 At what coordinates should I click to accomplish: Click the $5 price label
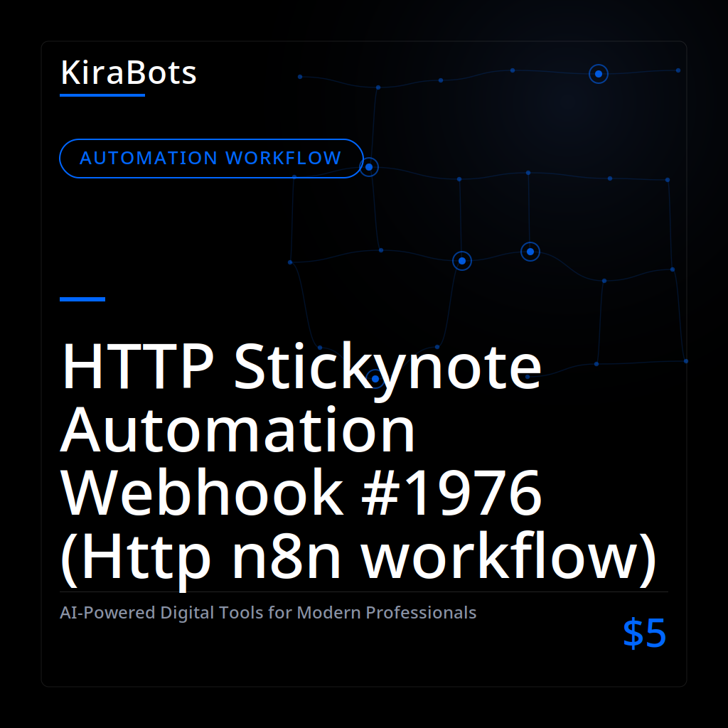tap(644, 632)
